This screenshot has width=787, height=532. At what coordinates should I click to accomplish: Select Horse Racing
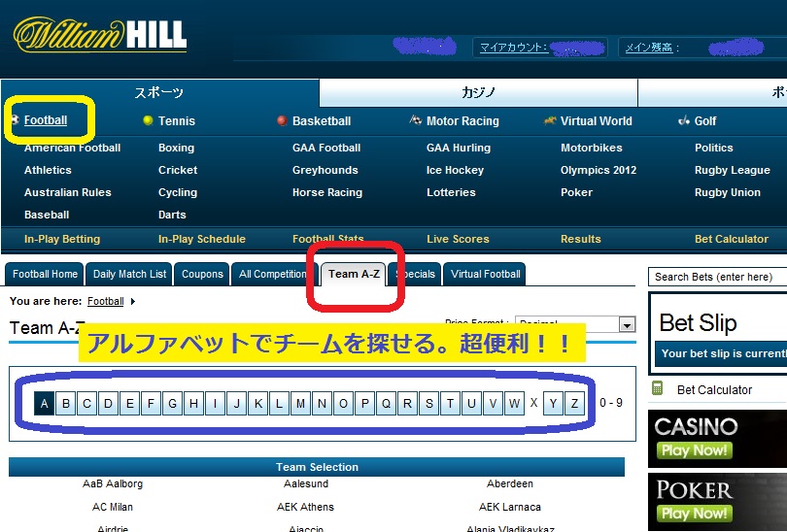pos(327,192)
